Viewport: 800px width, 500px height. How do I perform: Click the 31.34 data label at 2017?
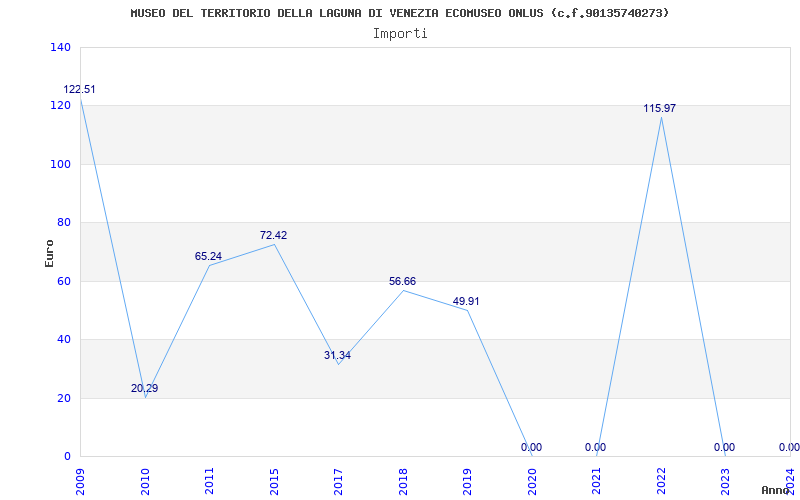pyautogui.click(x=337, y=356)
